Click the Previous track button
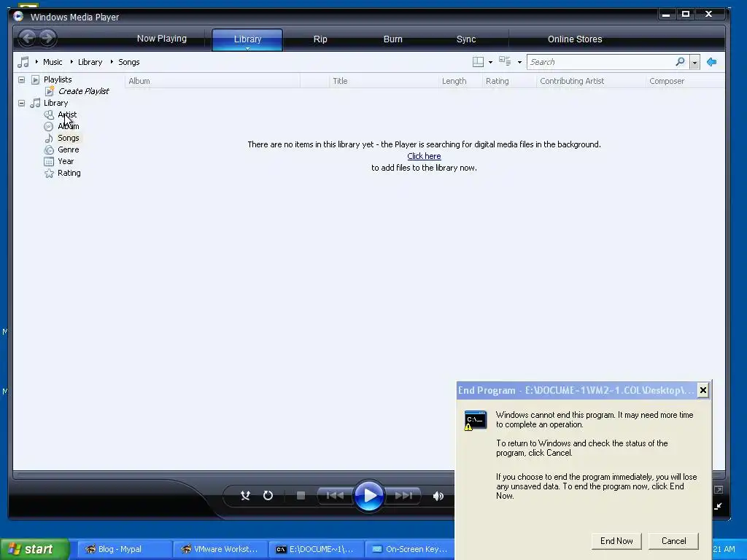 pyautogui.click(x=335, y=496)
